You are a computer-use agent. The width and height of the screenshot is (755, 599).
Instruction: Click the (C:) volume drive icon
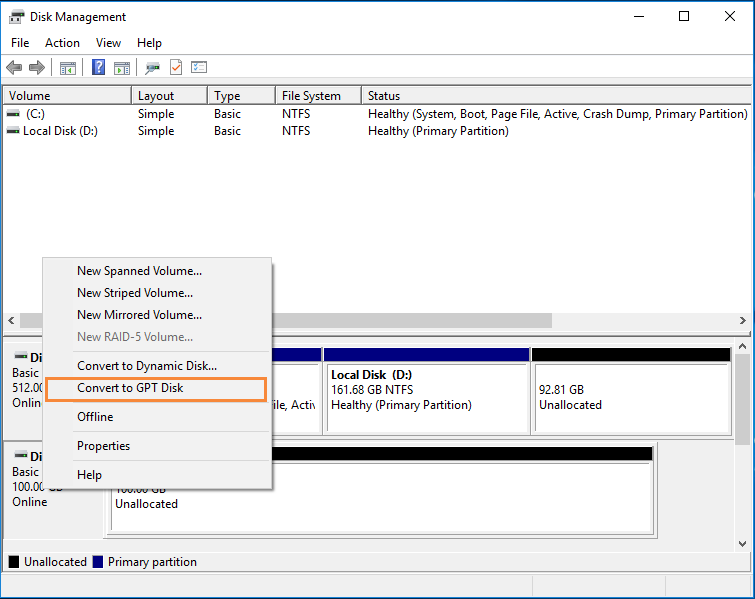13,114
